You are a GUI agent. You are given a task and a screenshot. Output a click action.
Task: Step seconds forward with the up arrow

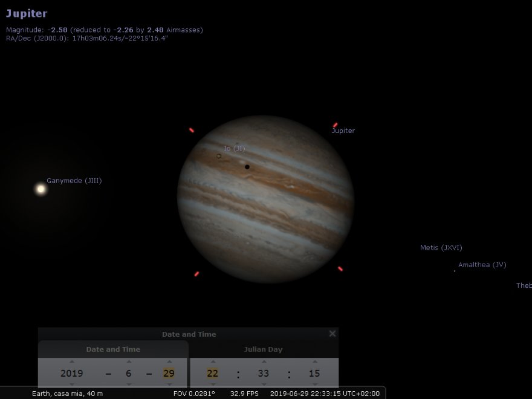coord(314,362)
